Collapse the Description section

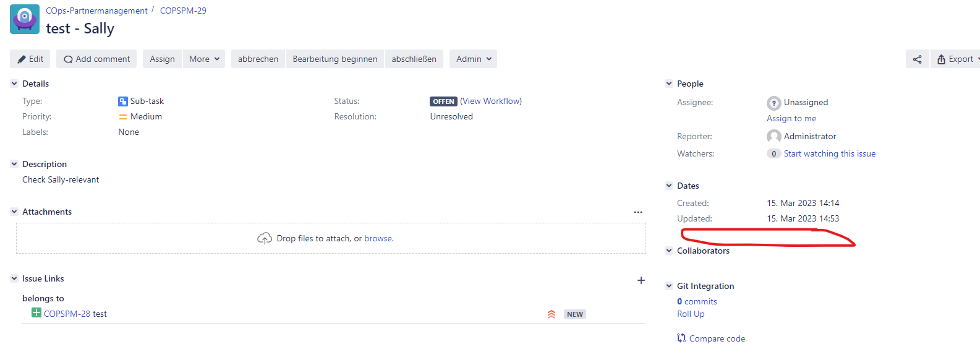[14, 164]
